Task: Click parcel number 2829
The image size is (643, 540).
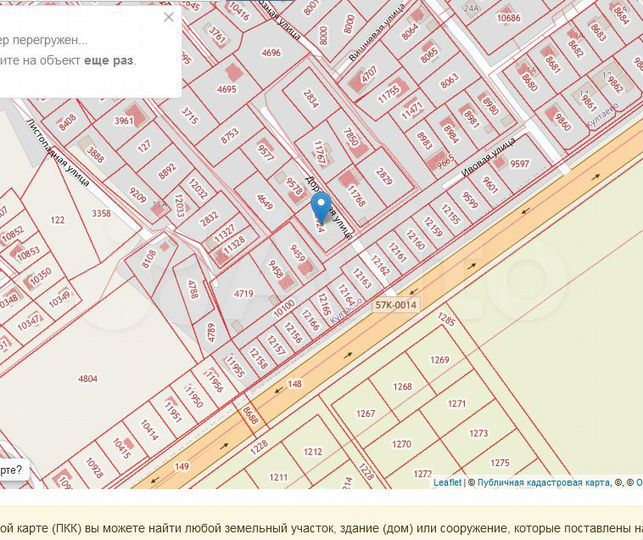Action: tap(383, 177)
